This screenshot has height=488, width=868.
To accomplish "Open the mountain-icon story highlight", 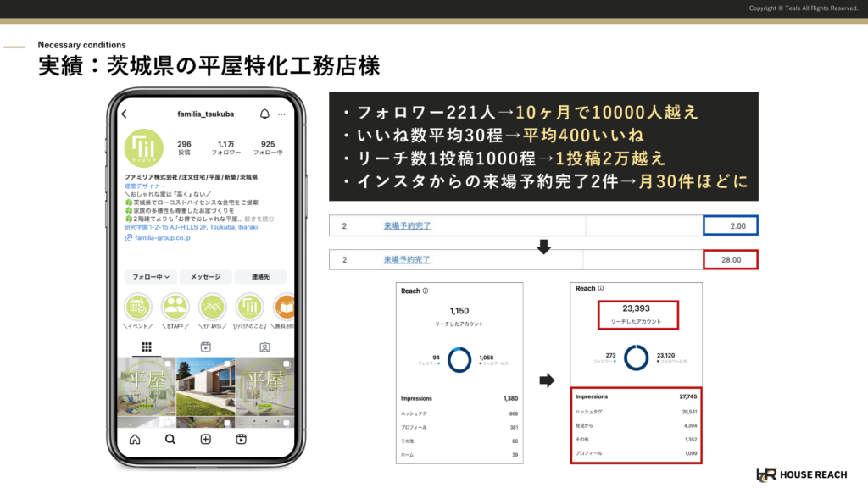I will (212, 307).
